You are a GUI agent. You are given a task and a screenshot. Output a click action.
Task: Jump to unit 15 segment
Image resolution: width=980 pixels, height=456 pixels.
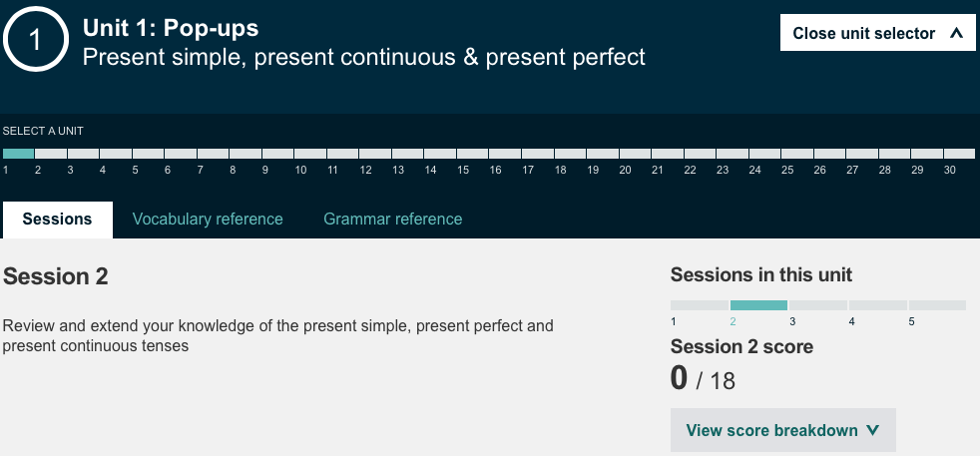473,154
